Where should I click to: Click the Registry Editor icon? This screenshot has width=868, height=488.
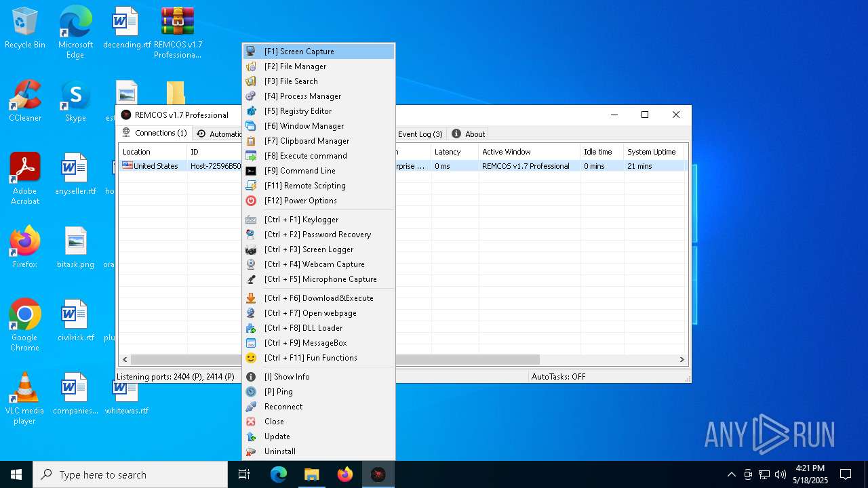251,111
